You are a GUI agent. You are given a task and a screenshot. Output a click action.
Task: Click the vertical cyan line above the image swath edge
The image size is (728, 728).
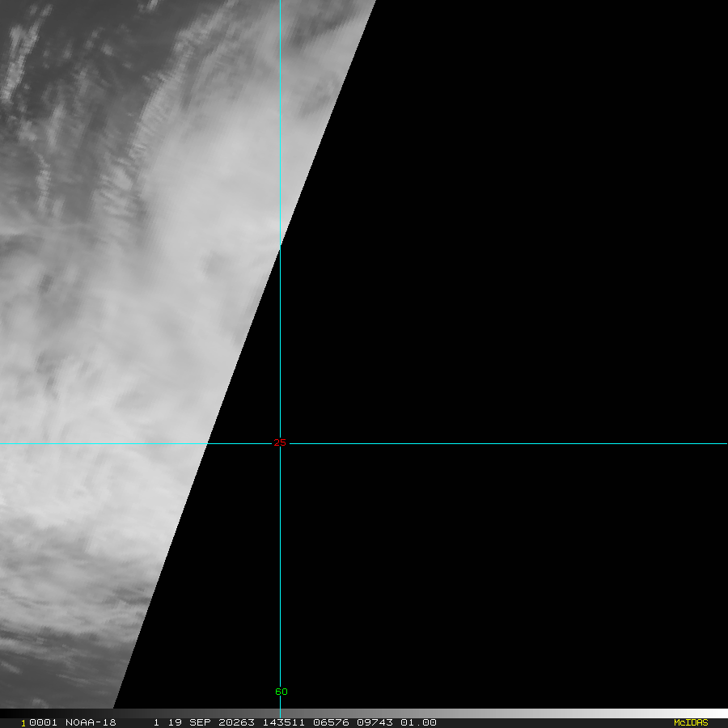280,121
